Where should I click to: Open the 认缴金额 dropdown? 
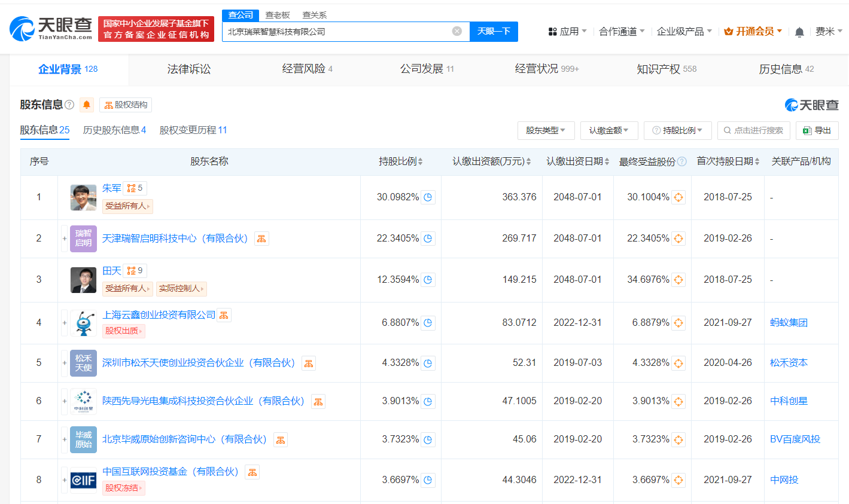coord(609,130)
